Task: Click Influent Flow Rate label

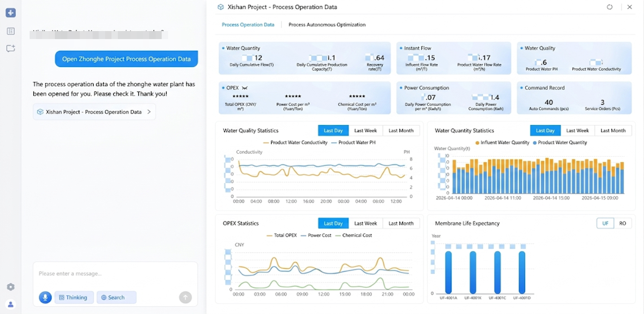Action: [x=422, y=67]
